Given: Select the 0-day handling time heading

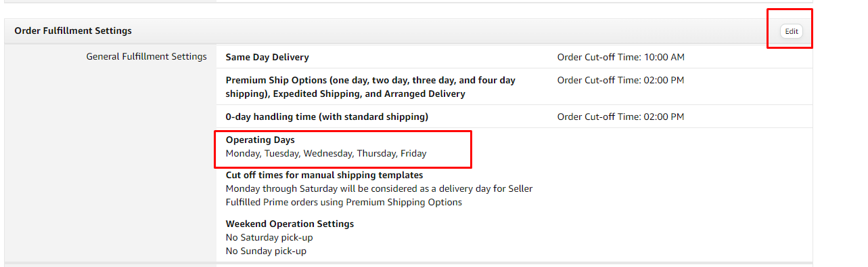Looking at the screenshot, I should (327, 117).
